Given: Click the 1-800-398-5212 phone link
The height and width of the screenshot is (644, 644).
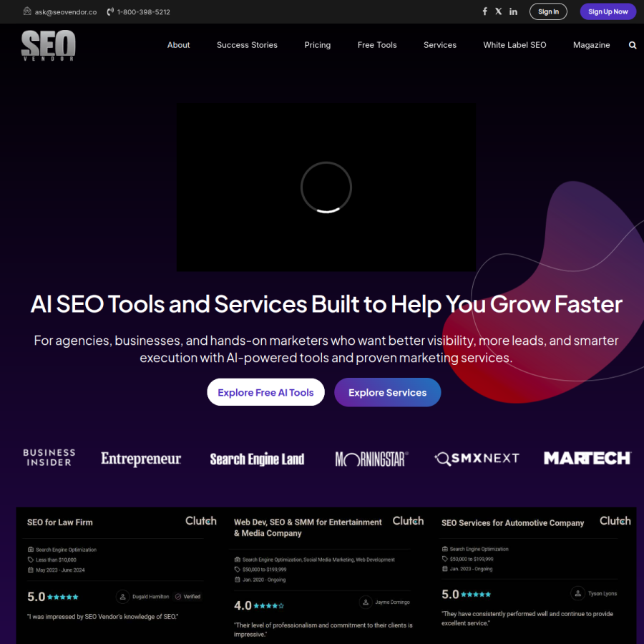Looking at the screenshot, I should click(143, 12).
